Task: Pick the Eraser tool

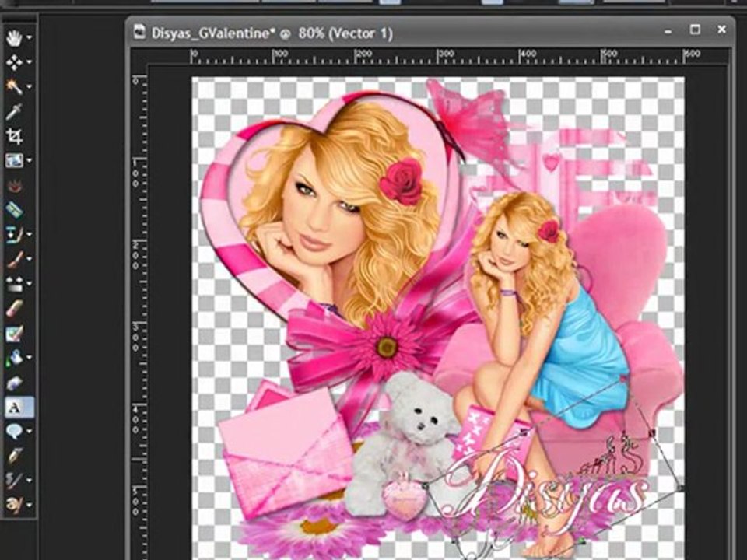Action: coord(14,308)
